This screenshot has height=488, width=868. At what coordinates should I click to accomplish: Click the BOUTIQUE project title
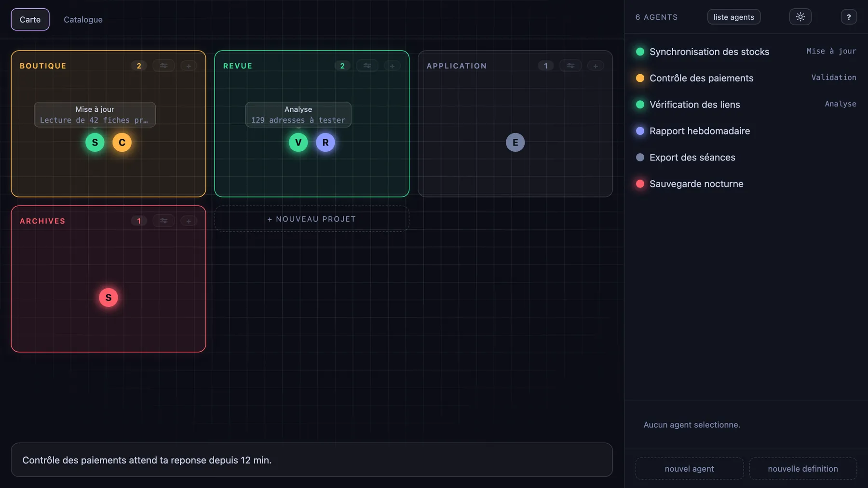(x=43, y=66)
